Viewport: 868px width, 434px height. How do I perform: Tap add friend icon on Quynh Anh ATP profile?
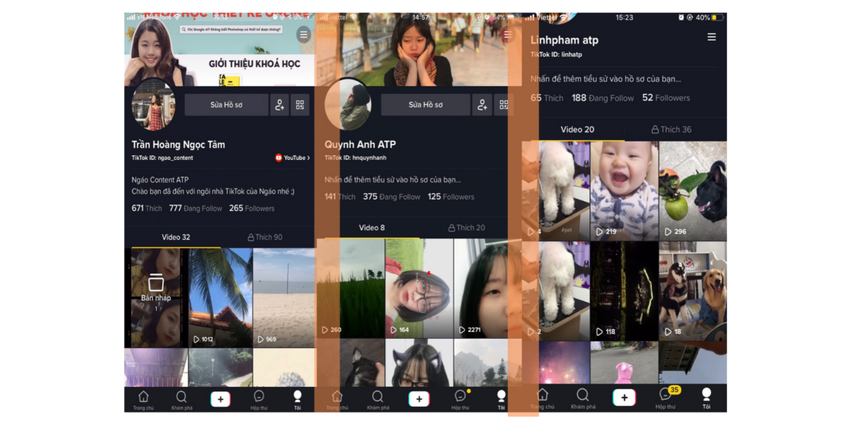[482, 104]
